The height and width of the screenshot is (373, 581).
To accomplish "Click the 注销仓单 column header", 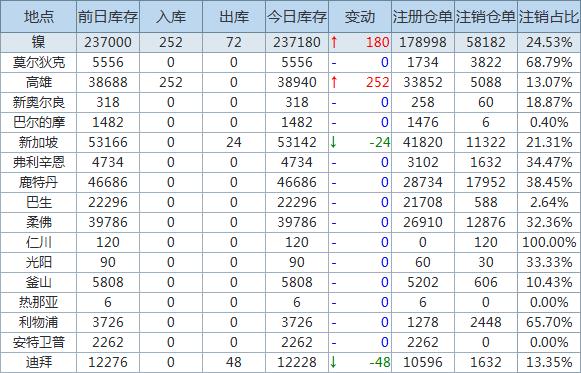I will click(x=486, y=16).
